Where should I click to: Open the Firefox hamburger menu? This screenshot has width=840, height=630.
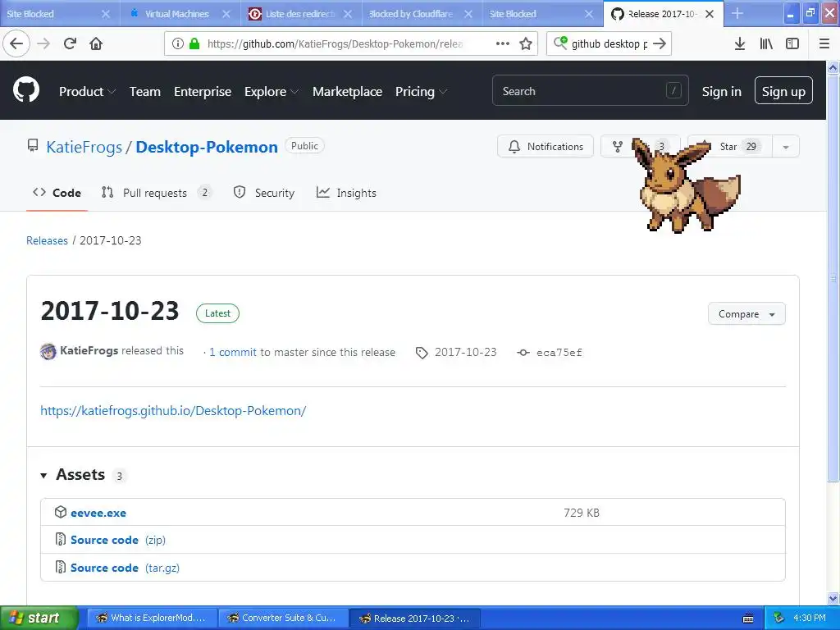pyautogui.click(x=824, y=43)
